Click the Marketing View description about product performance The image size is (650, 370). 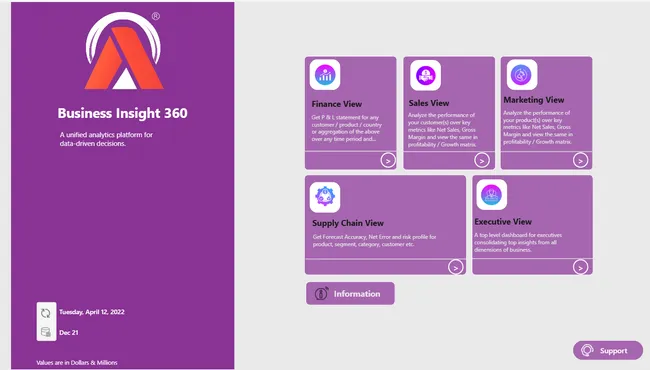click(x=538, y=127)
